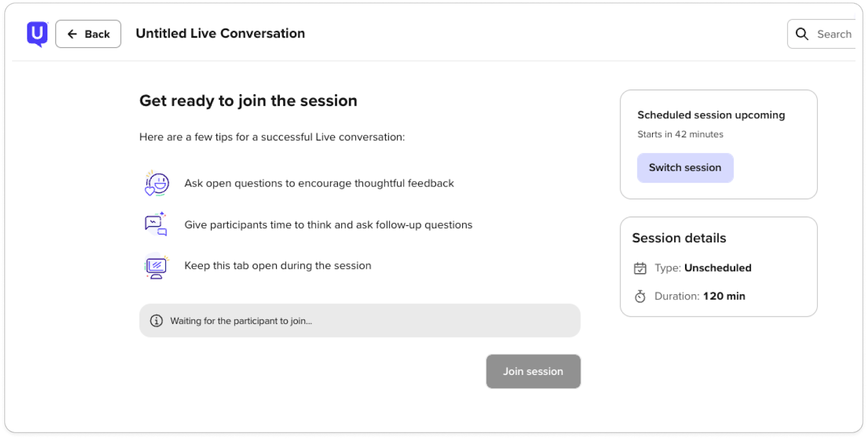Click the Unscheduled type value
Image resolution: width=868 pixels, height=439 pixels.
pyautogui.click(x=718, y=268)
